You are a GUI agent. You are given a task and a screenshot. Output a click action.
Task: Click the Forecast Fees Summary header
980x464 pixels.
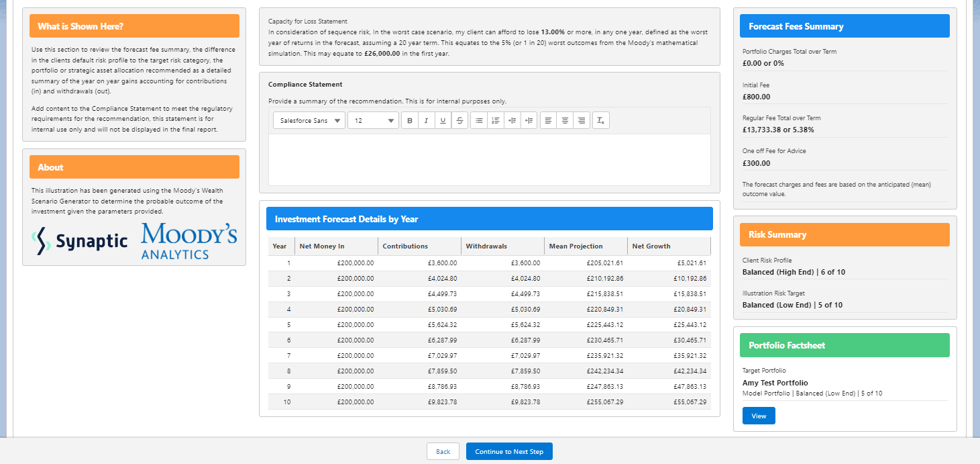click(x=845, y=26)
